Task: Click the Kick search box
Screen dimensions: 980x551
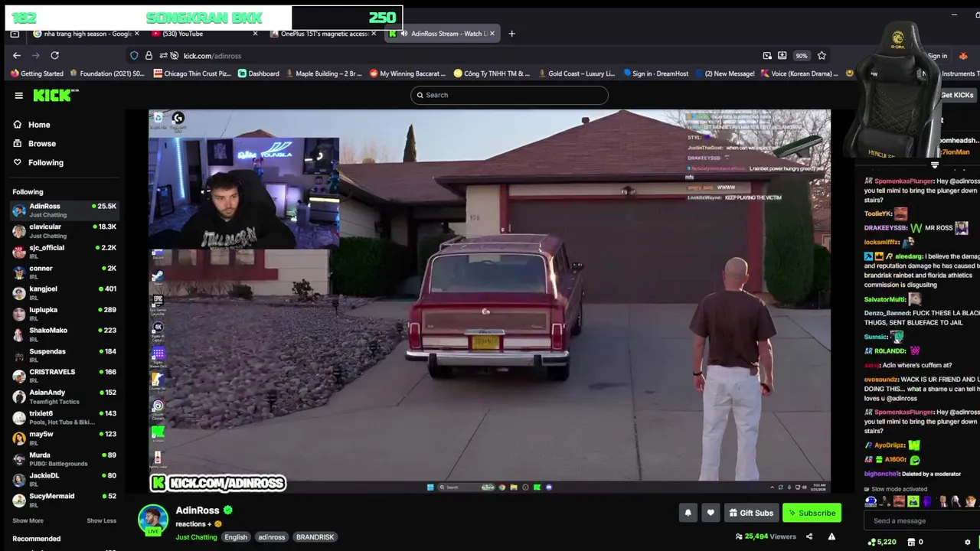Action: coord(509,95)
